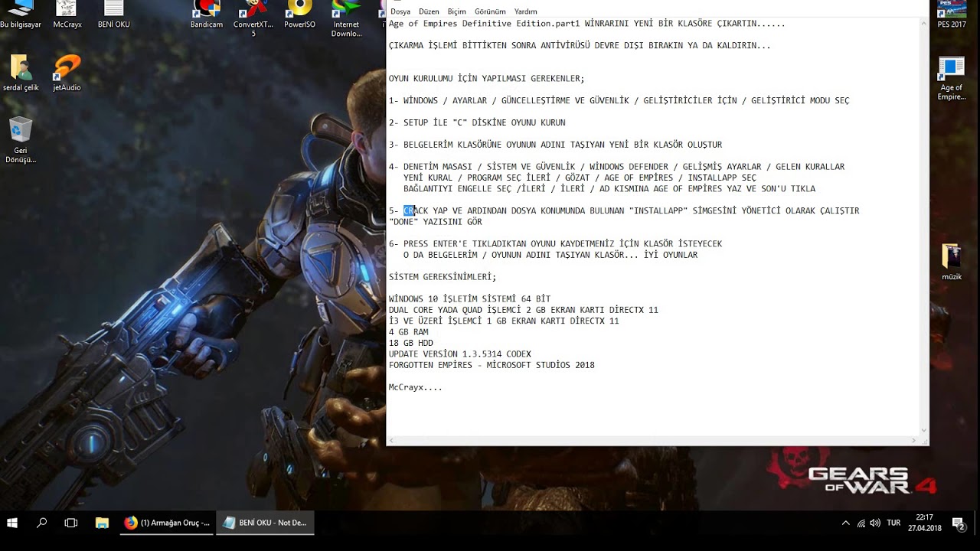The image size is (980, 551).
Task: Open the serdal çelik user folder
Action: [x=21, y=73]
